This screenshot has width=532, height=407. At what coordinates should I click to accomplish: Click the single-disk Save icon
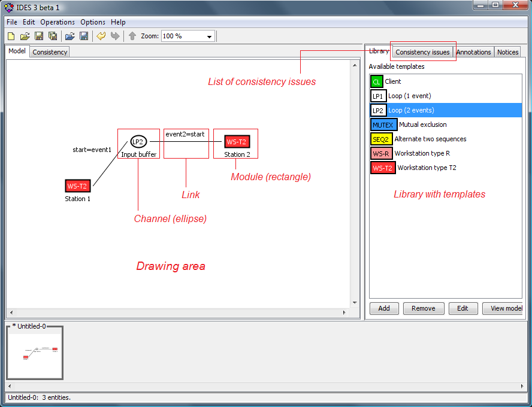[39, 37]
